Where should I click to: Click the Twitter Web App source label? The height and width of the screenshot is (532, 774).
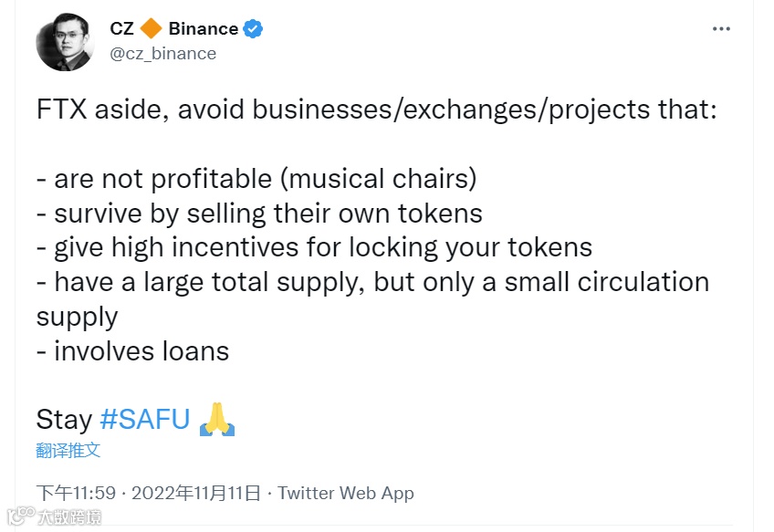[x=346, y=493]
